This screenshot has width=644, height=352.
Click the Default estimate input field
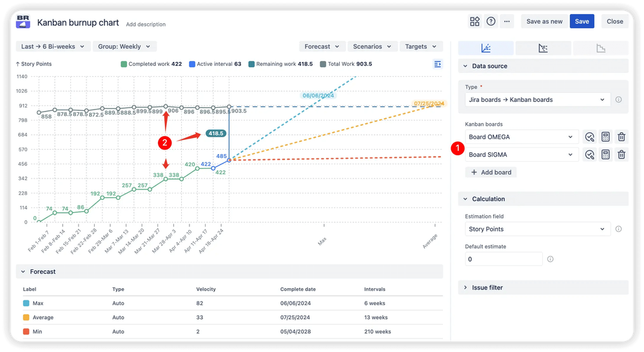pos(503,259)
